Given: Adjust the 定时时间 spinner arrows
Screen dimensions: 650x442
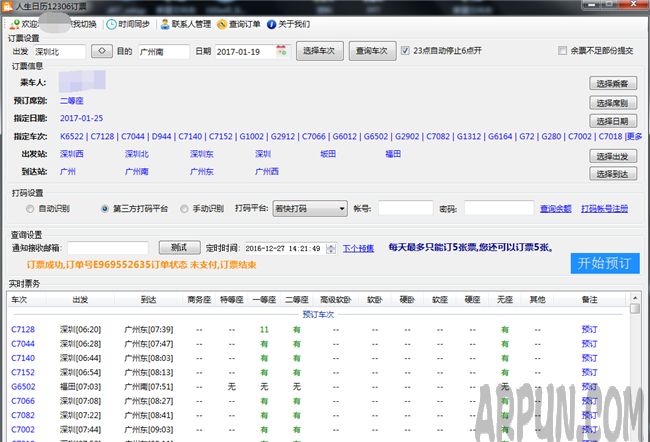Looking at the screenshot, I should pyautogui.click(x=330, y=248).
